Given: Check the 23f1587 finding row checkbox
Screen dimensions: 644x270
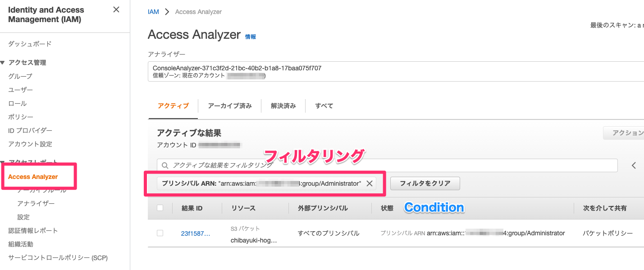Looking at the screenshot, I should tap(160, 233).
